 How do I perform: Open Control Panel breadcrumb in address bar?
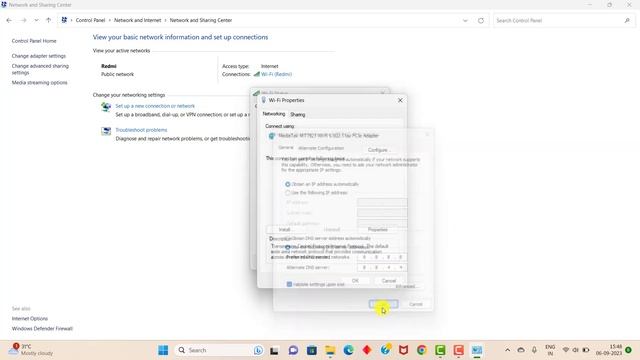tap(90, 20)
